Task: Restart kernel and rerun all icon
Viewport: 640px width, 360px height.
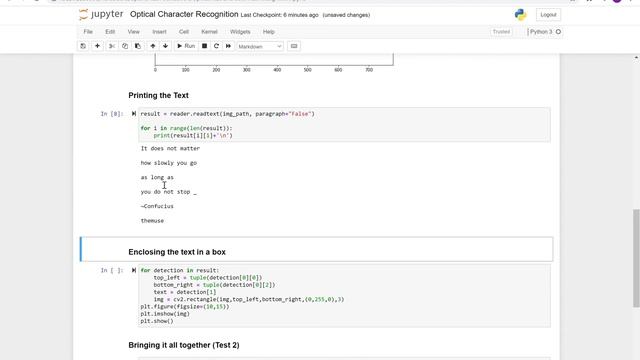Action: [x=228, y=46]
